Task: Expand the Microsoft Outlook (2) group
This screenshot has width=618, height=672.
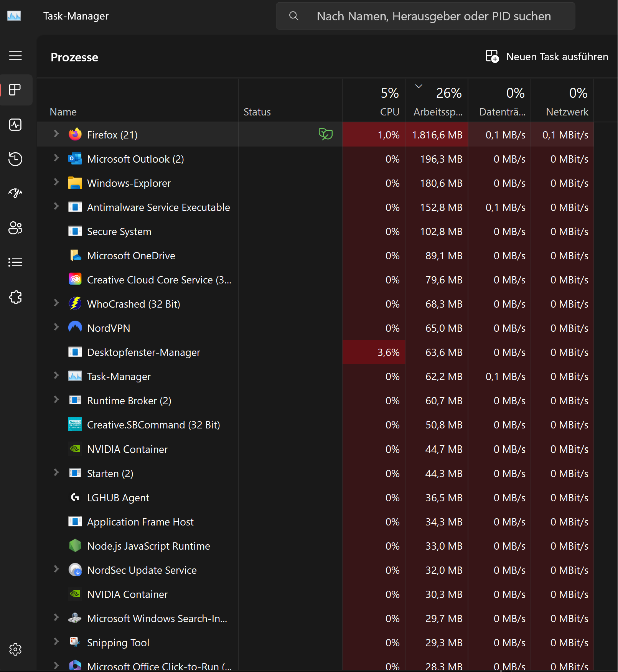Action: tap(56, 158)
